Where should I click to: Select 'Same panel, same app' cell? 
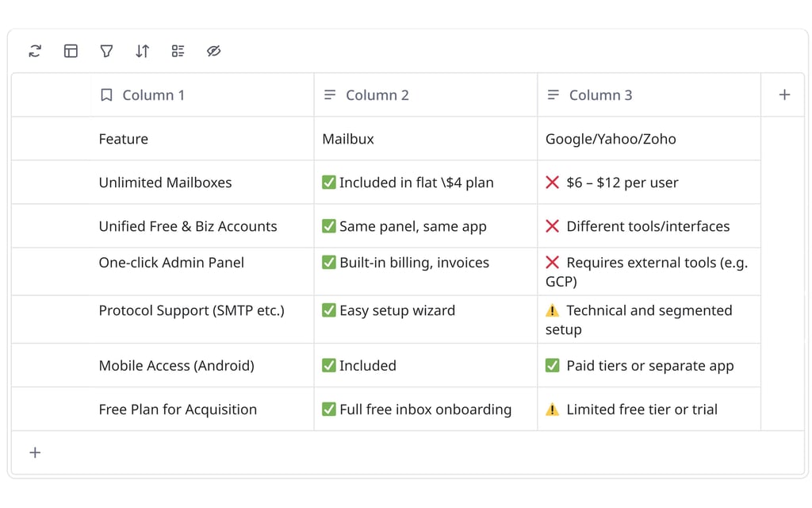coord(426,226)
